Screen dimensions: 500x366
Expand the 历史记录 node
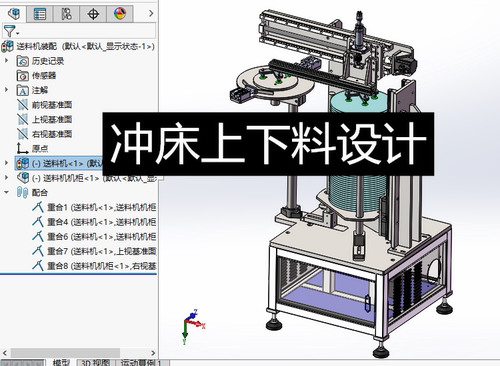pos(6,61)
